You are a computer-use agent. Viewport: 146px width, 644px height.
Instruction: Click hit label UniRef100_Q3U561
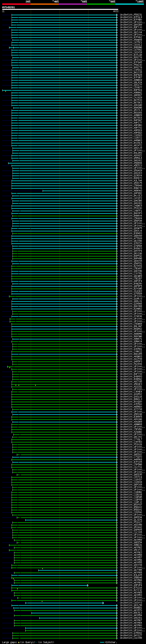[131, 349]
